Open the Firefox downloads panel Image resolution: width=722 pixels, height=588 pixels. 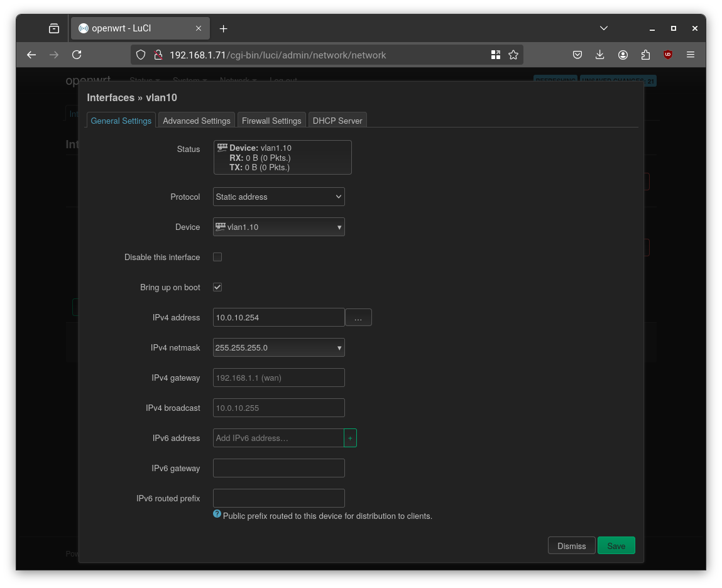[600, 55]
